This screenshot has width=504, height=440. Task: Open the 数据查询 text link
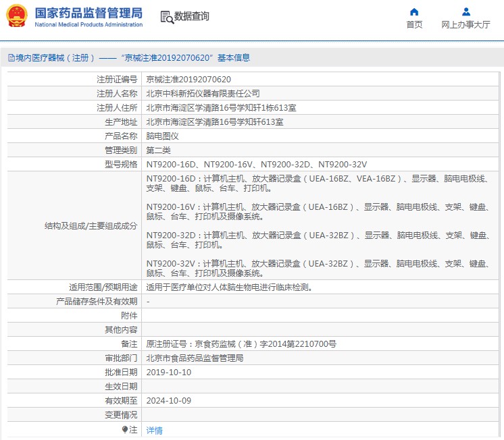click(x=192, y=16)
